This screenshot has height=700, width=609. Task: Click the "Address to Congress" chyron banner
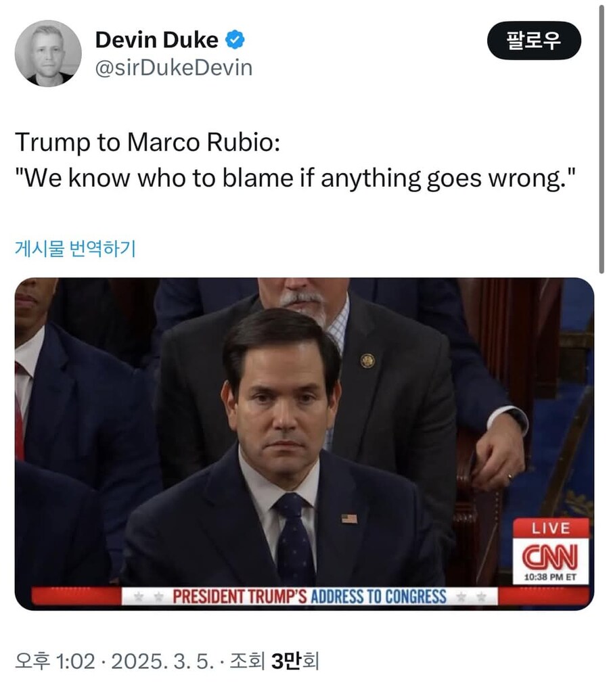tap(310, 597)
